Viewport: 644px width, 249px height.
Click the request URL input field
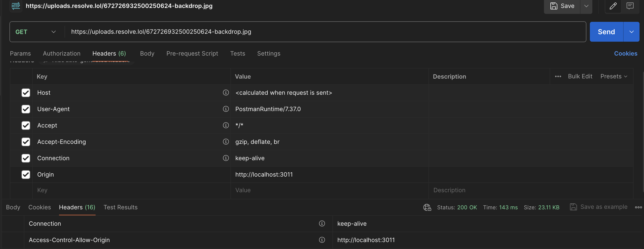click(x=325, y=32)
